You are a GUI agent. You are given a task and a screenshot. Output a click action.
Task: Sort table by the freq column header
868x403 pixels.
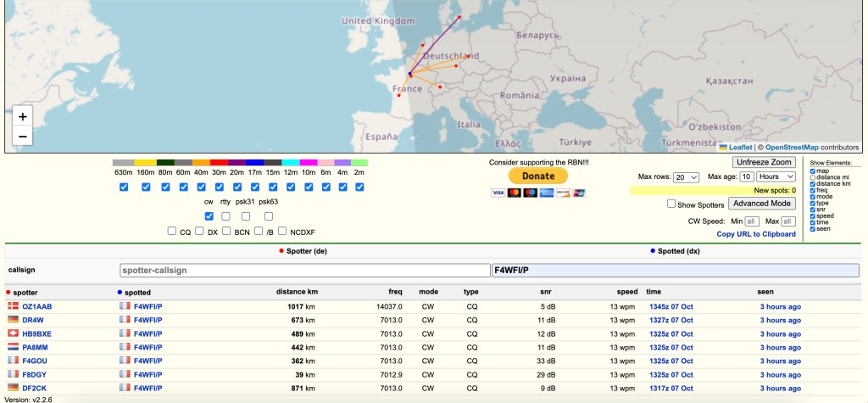(x=395, y=291)
